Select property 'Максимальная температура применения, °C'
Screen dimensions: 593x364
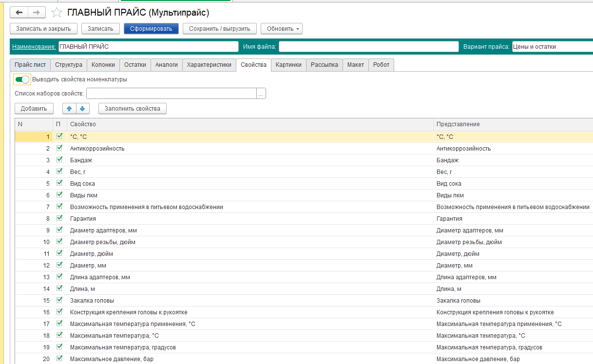tap(250, 324)
